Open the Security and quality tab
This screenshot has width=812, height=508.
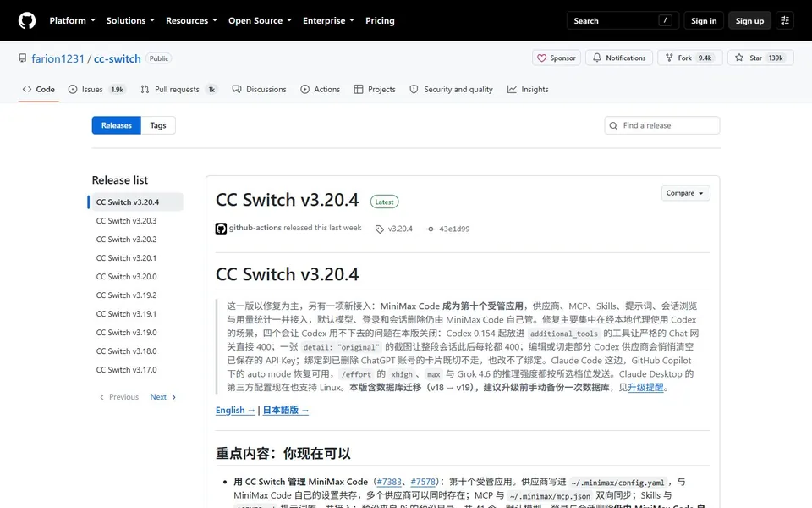(451, 89)
